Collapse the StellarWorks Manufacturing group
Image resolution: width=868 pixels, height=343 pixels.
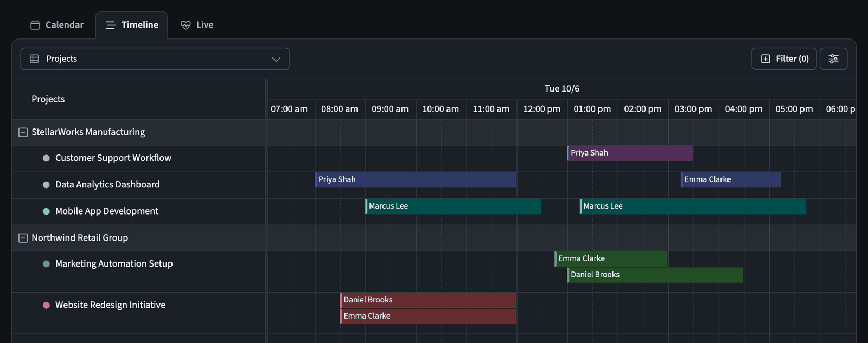pos(23,132)
